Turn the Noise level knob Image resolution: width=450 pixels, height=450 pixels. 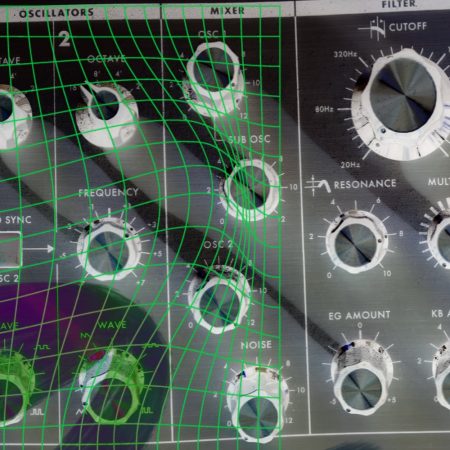click(x=257, y=403)
